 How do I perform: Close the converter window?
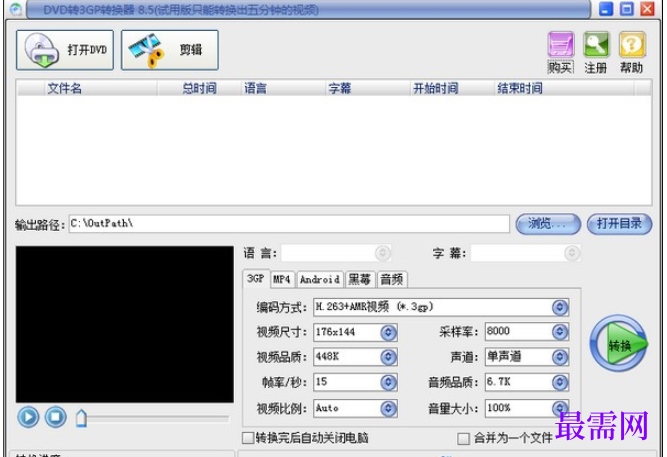pos(647,9)
